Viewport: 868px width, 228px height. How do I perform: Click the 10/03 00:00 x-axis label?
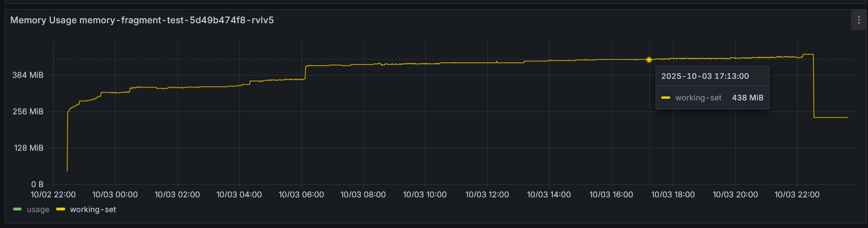tap(115, 195)
